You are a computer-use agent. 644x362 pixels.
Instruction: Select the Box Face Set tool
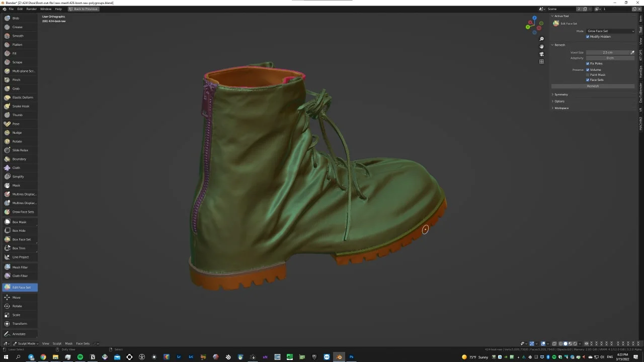[20, 239]
